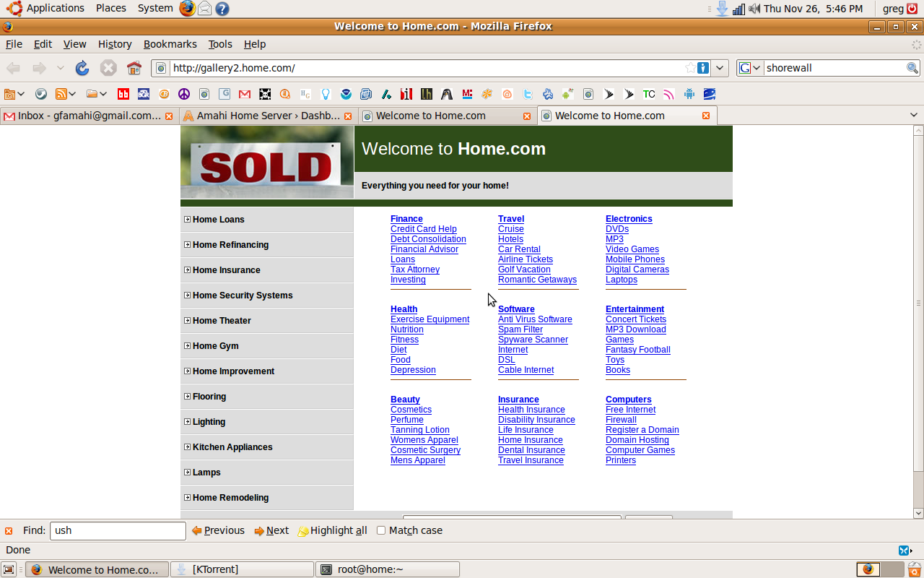924x578 pixels.
Task: Close the active Welcome to Home.com tab
Action: (706, 116)
